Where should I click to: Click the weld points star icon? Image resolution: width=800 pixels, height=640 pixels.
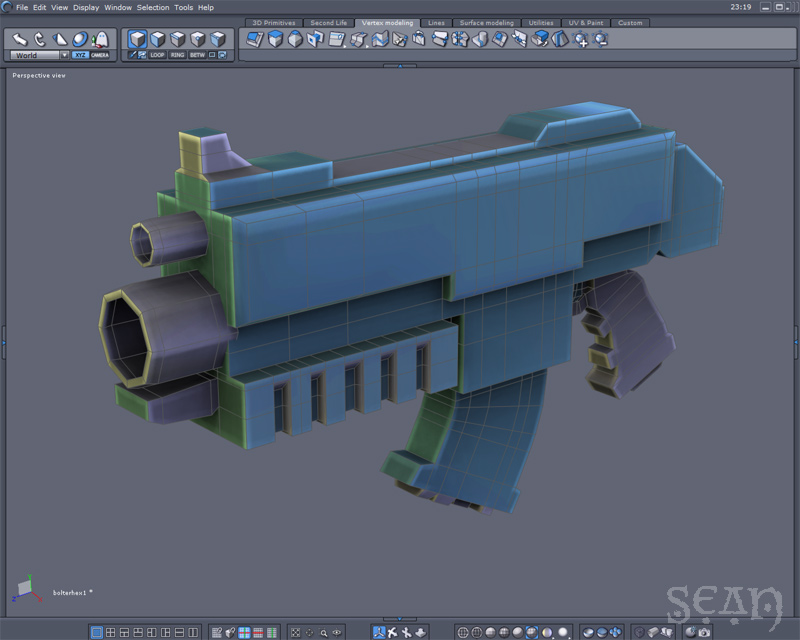pos(460,39)
